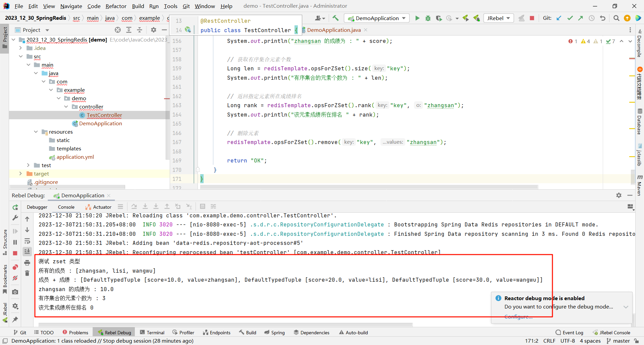Select TestController in project tree
This screenshot has width=644, height=345.
[x=104, y=115]
